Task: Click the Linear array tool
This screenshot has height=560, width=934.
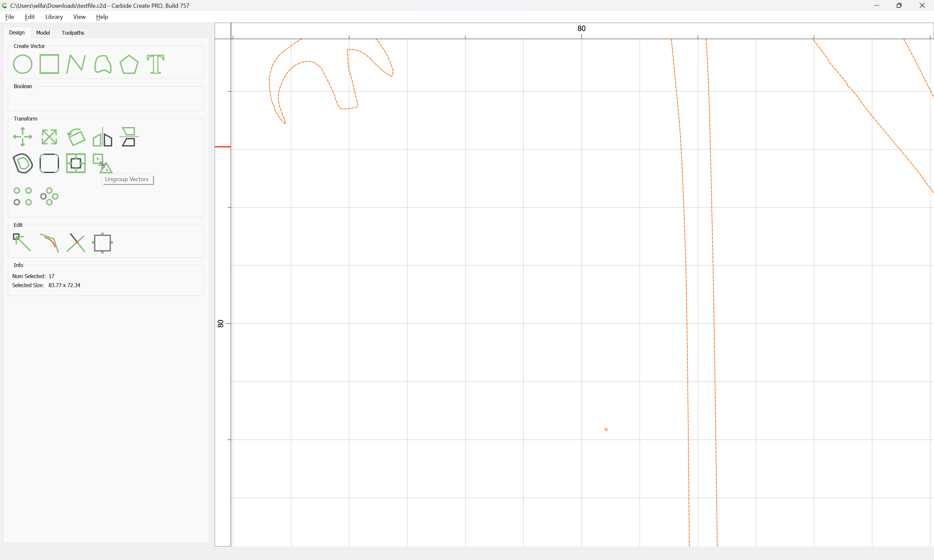Action: point(23,196)
